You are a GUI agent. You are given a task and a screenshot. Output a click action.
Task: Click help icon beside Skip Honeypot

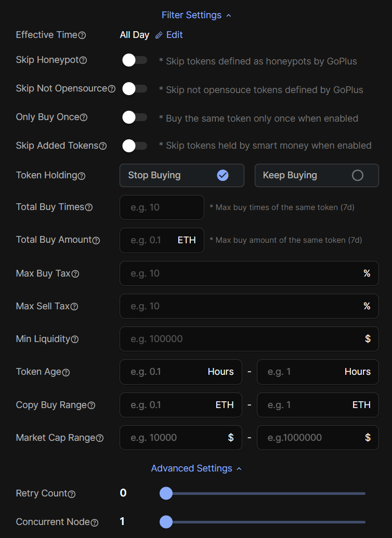83,60
